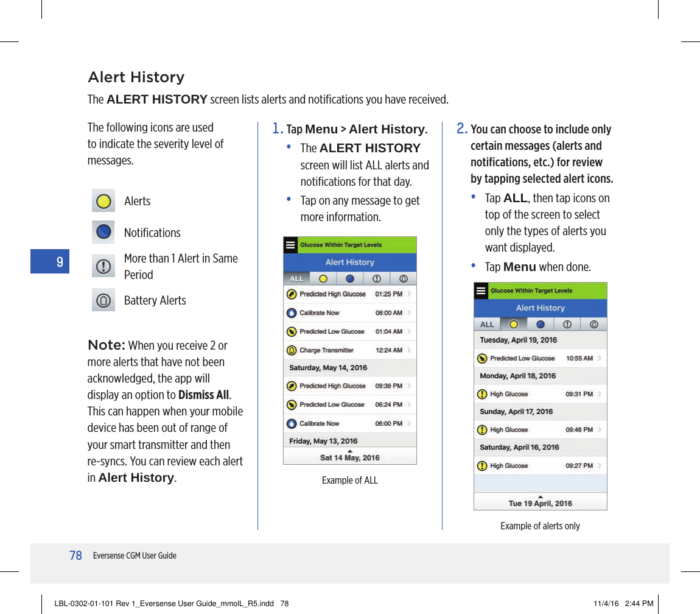Click Tuesday, April 19, 2016 date header
700x614 pixels.
coord(541,340)
